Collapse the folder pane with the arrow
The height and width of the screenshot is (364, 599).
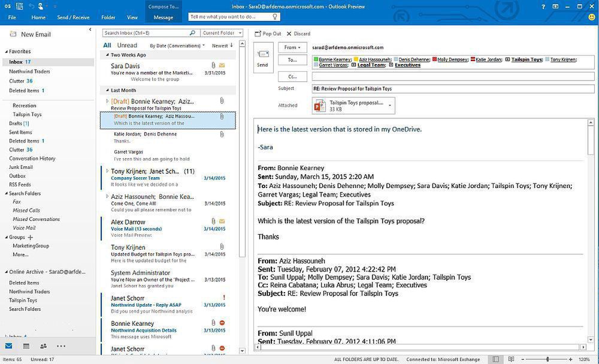90,29
